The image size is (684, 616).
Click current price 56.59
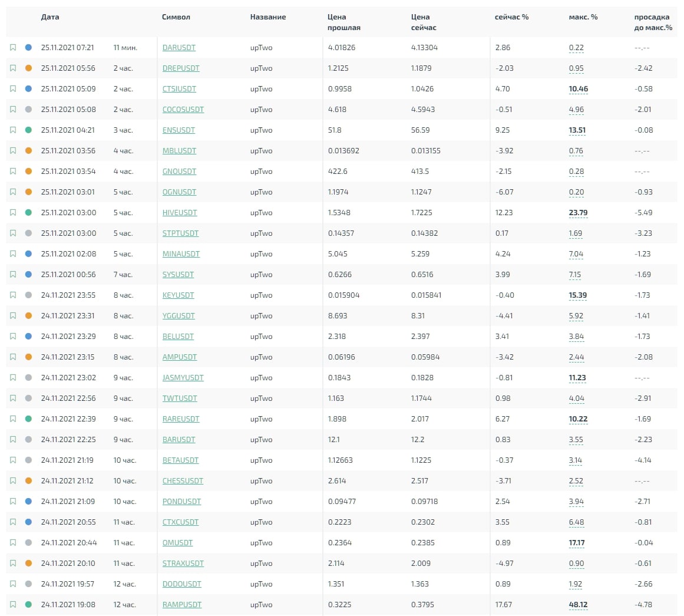tap(421, 130)
